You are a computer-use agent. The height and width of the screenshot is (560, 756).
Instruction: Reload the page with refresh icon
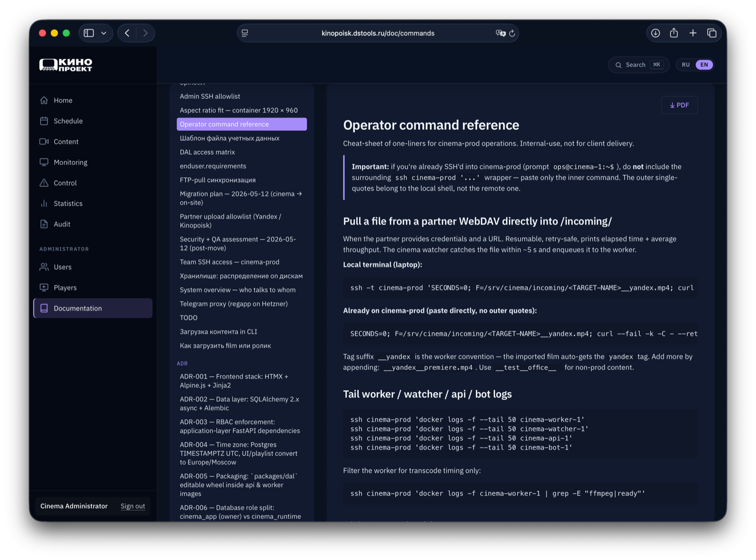point(512,34)
